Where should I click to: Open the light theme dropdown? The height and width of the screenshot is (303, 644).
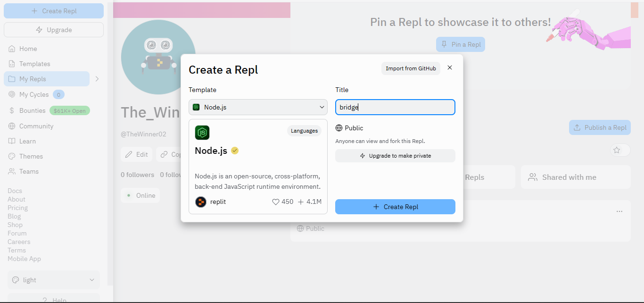[x=54, y=280]
